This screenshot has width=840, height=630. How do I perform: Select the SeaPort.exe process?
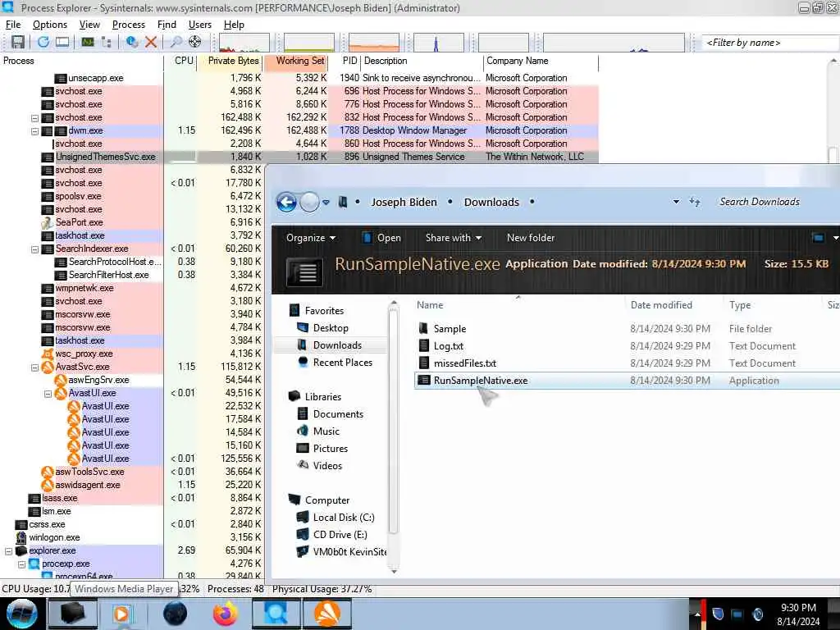[x=80, y=222]
